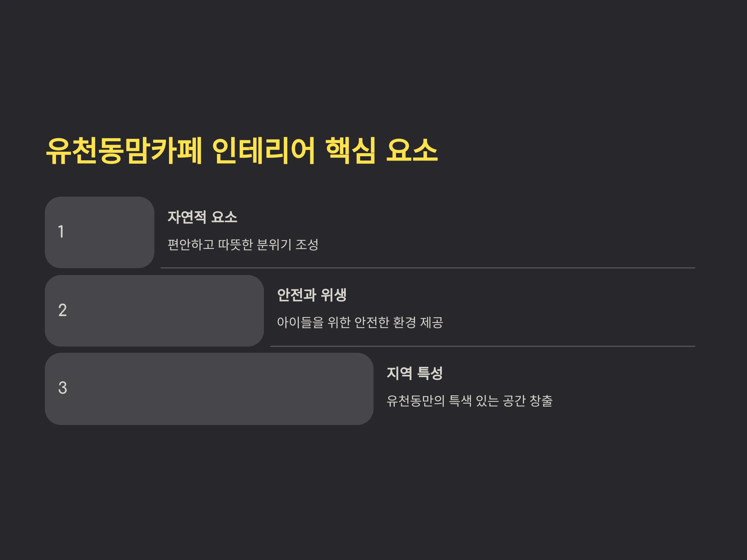This screenshot has height=560, width=747.
Task: Click the number 3 label
Action: [x=63, y=388]
